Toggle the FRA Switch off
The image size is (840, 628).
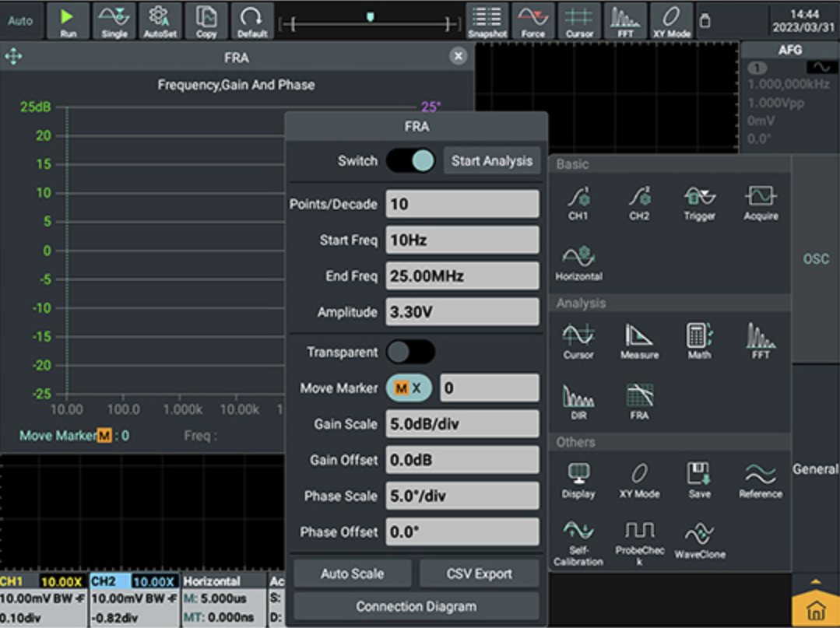tap(410, 161)
